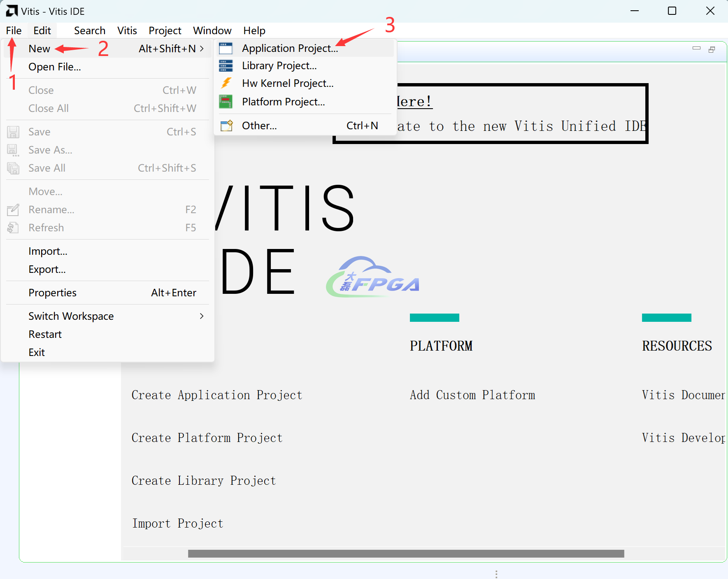Choose Platform Project... from submenu
Screen dimensions: 728x579
click(305, 102)
